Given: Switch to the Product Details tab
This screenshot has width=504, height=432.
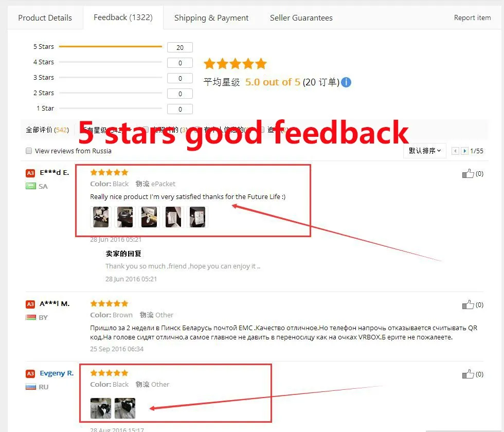Looking at the screenshot, I should tap(45, 17).
